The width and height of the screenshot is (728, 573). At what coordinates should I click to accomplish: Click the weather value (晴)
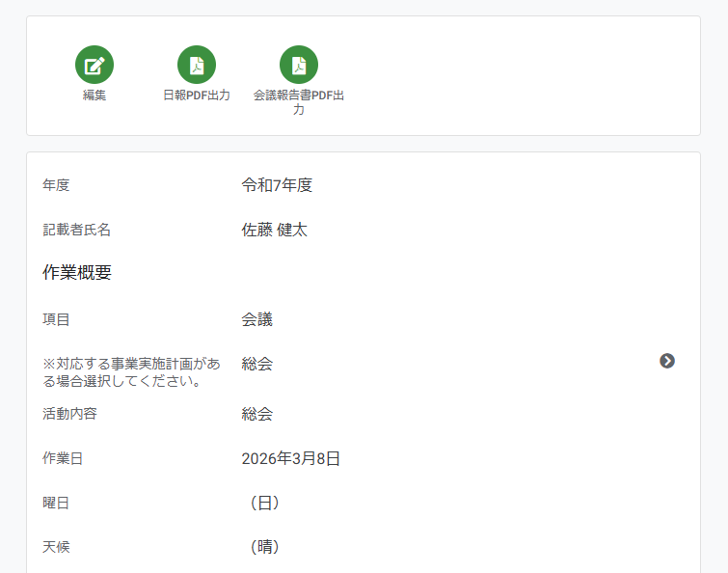(x=265, y=547)
